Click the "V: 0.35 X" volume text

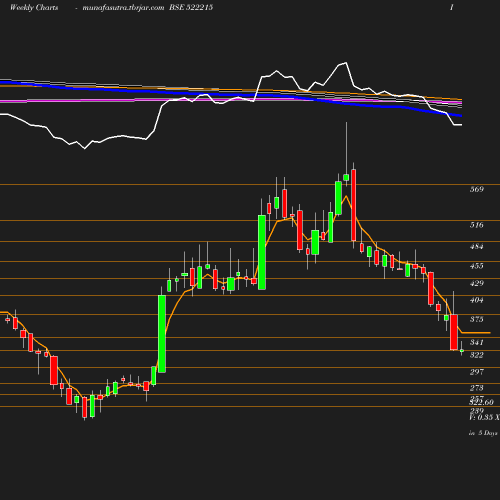pyautogui.click(x=485, y=417)
